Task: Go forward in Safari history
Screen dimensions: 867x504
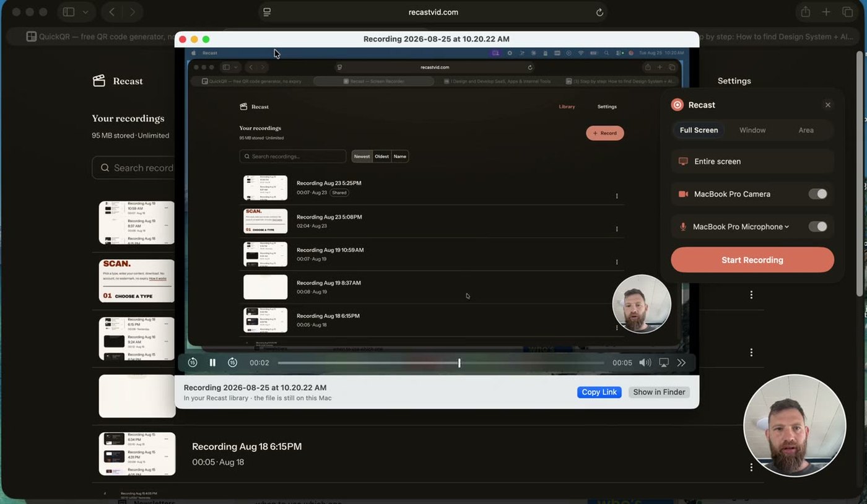Action: point(132,12)
